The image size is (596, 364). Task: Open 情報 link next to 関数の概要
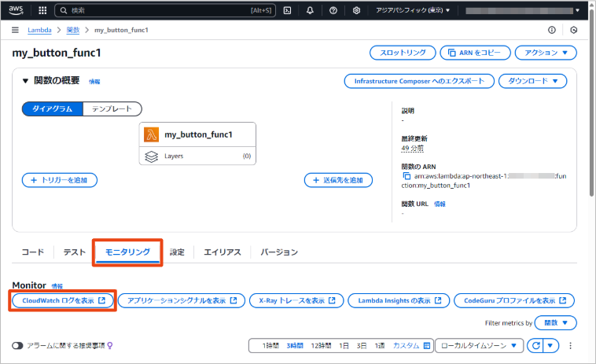pos(94,81)
